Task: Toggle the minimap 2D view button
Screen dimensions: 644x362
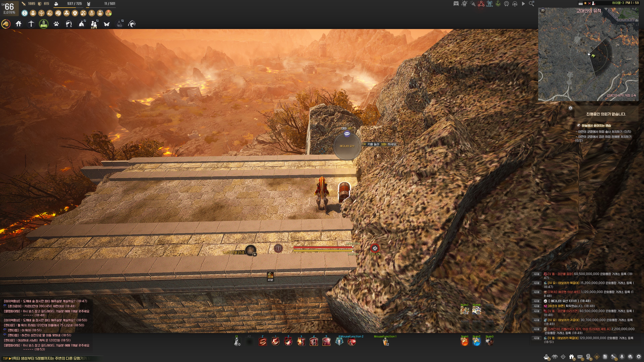Action: [543, 10]
